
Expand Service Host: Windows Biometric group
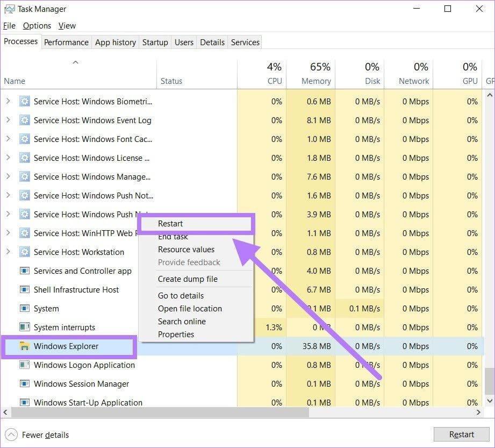(x=8, y=101)
